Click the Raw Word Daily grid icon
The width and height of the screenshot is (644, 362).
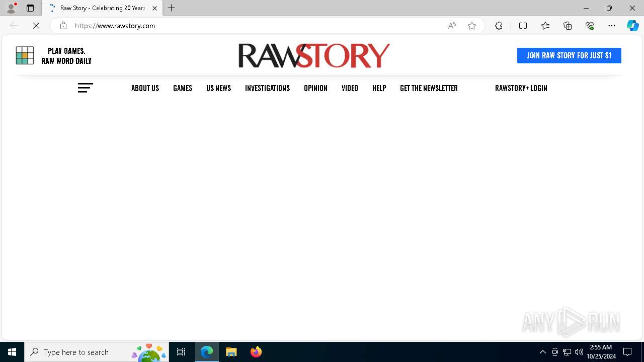coord(25,55)
